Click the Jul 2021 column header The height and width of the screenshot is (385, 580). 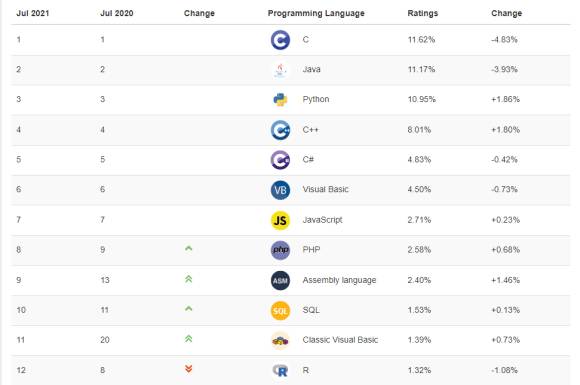[x=33, y=13]
